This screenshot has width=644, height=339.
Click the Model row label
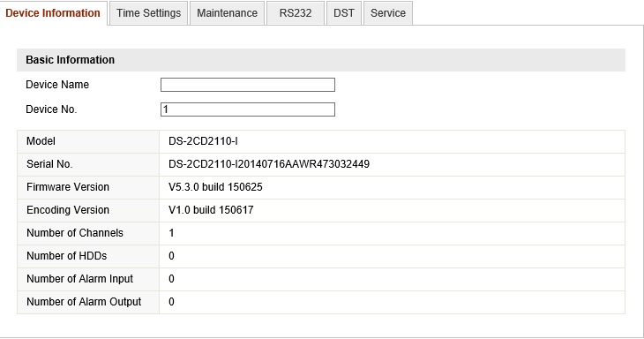[41, 141]
